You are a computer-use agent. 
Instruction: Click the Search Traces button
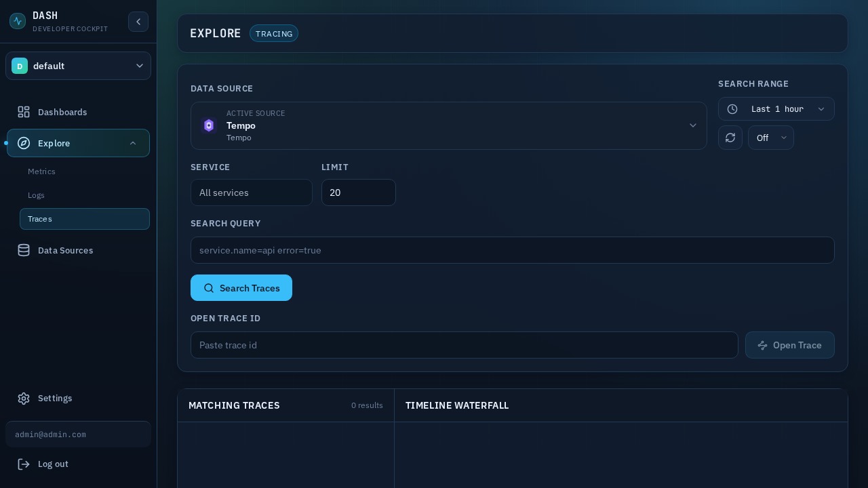pos(241,288)
